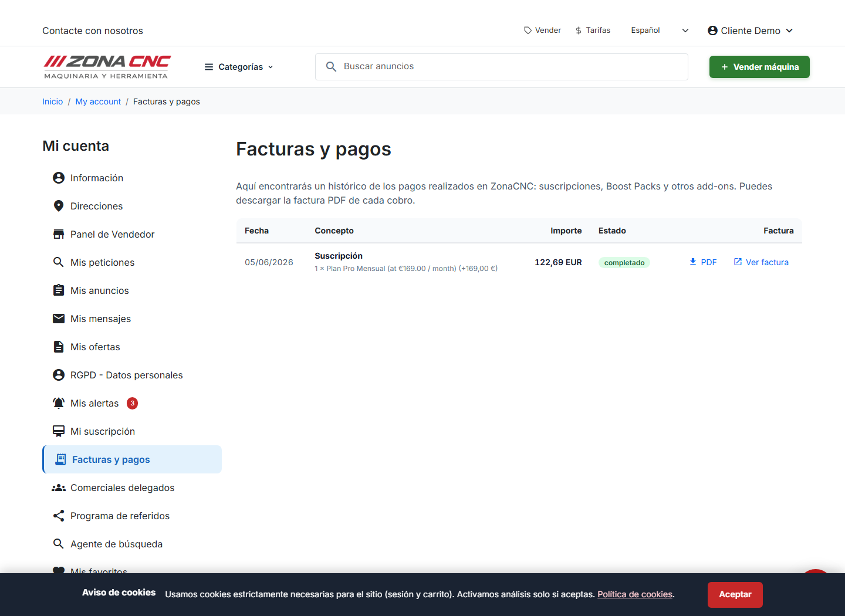Viewport: 845px width, 616px height.
Task: Click the Facturas y pagos receipt icon
Action: (x=60, y=459)
